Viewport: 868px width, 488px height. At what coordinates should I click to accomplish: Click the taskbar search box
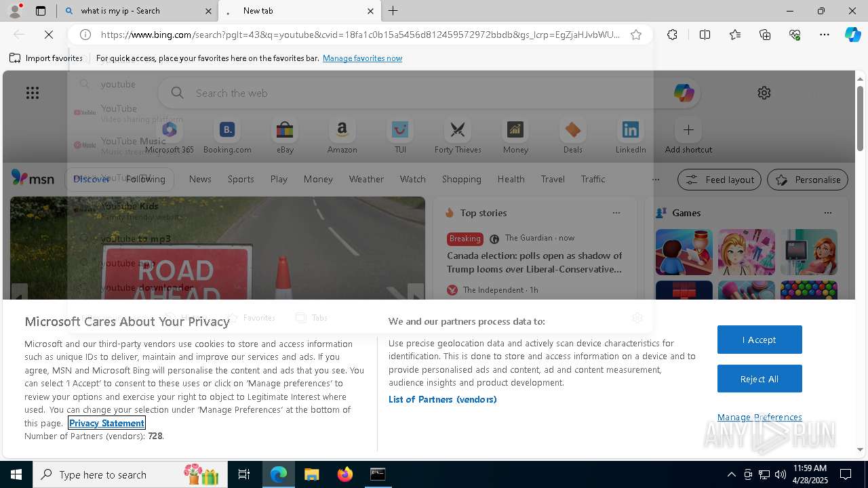pyautogui.click(x=129, y=474)
